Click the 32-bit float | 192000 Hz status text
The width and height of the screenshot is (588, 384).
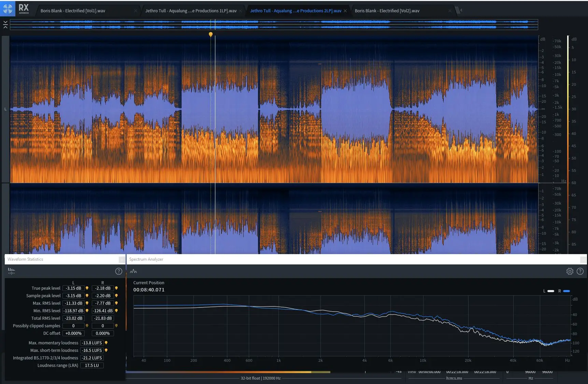click(x=261, y=378)
